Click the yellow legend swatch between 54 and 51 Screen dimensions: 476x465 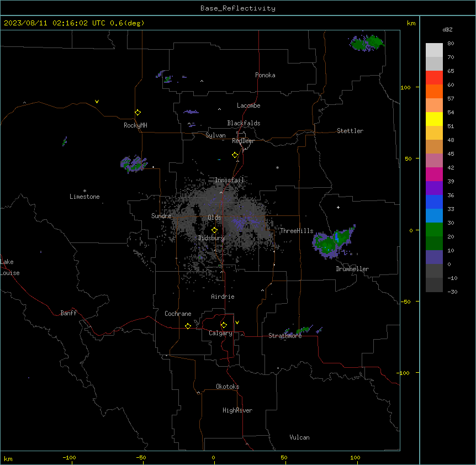pyautogui.click(x=434, y=119)
